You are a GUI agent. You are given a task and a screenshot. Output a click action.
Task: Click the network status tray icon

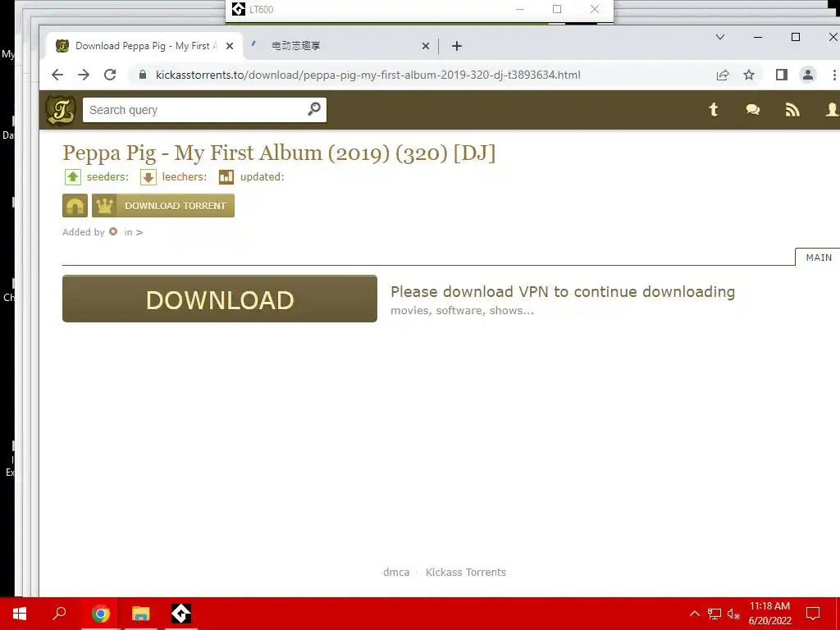tap(714, 614)
